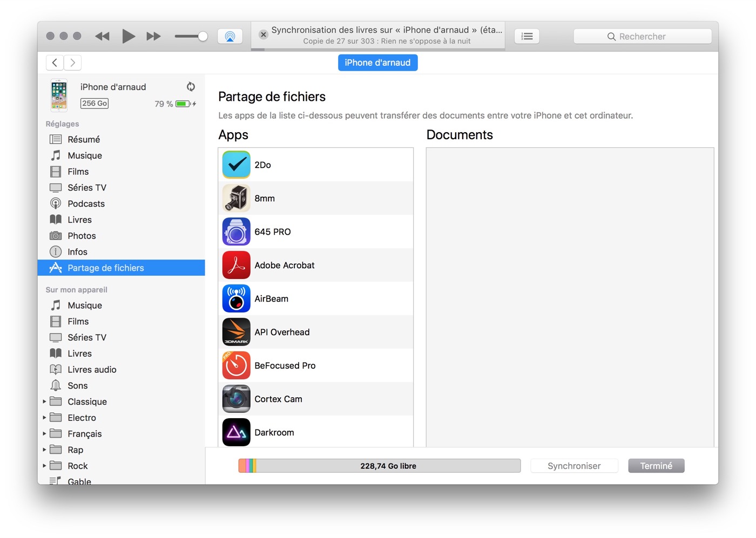Click the storage capacity bar

pyautogui.click(x=380, y=466)
